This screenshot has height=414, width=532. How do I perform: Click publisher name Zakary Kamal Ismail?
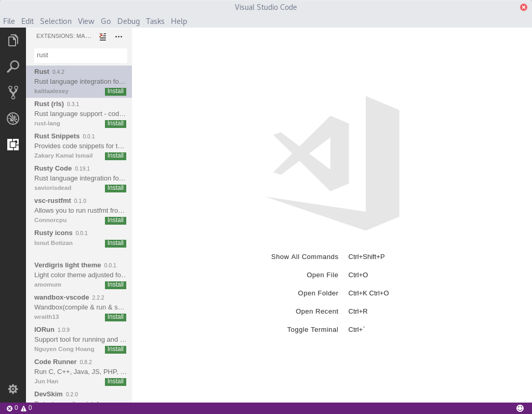(x=63, y=156)
